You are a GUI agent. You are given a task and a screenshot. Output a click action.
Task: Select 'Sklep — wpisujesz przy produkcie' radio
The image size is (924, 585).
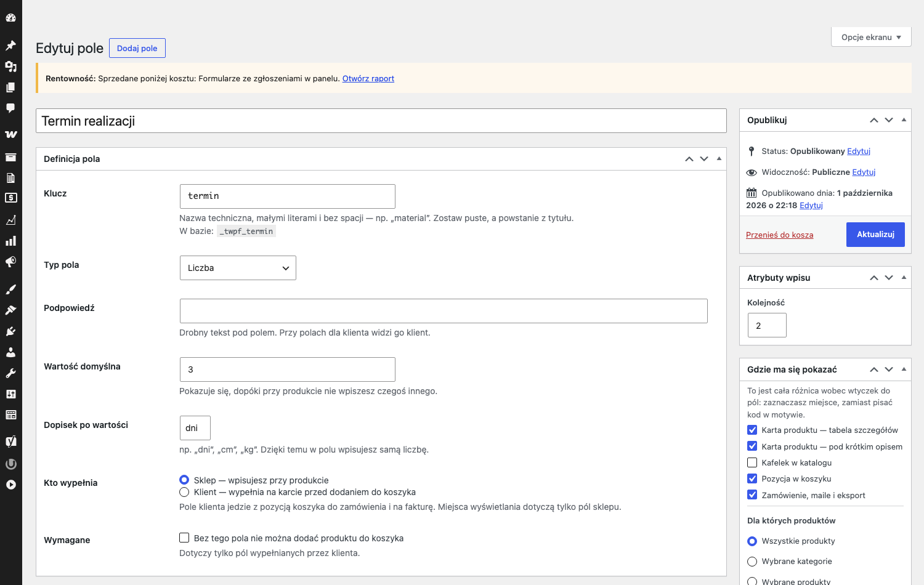[184, 480]
